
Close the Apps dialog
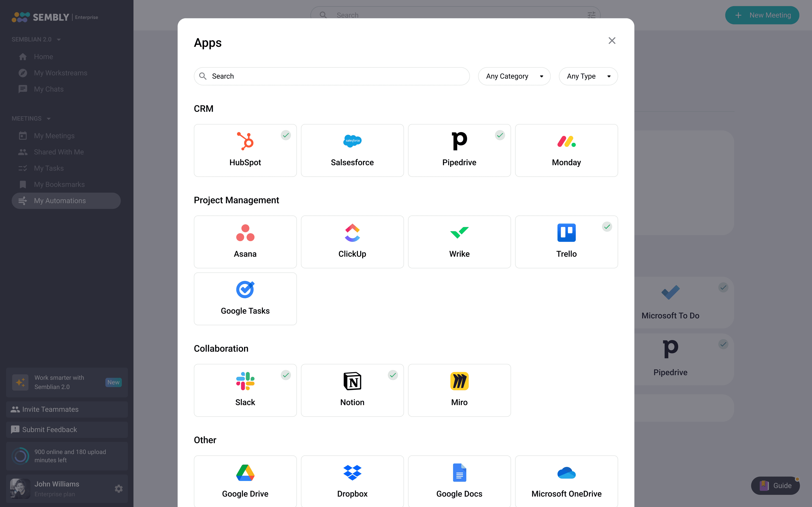(612, 41)
